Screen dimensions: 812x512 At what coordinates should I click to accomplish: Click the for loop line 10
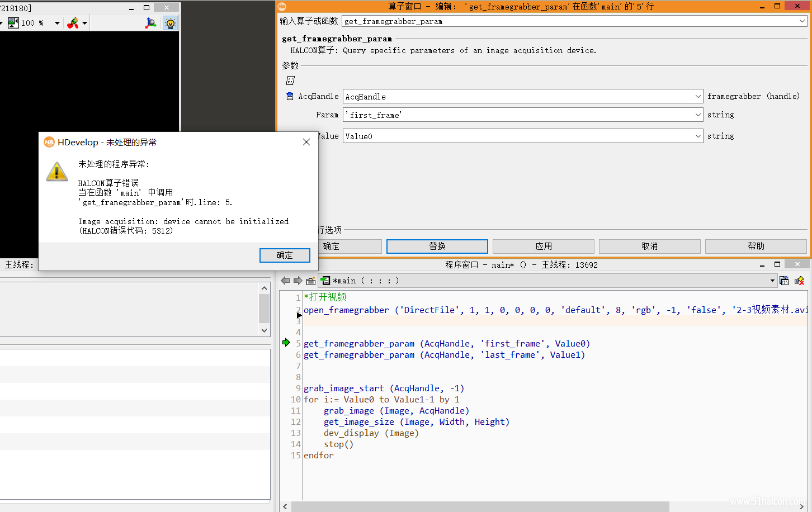[381, 400]
